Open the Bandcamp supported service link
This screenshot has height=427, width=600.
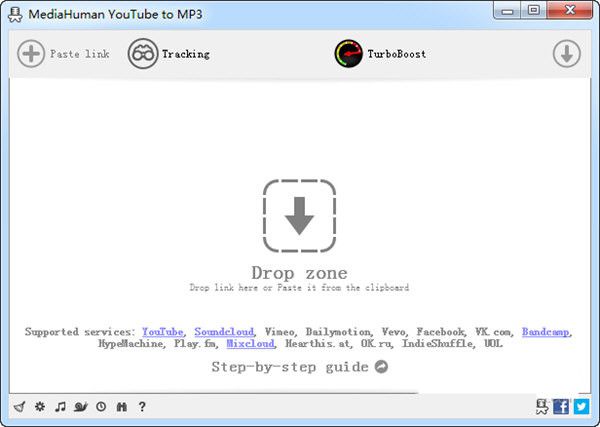coord(545,332)
